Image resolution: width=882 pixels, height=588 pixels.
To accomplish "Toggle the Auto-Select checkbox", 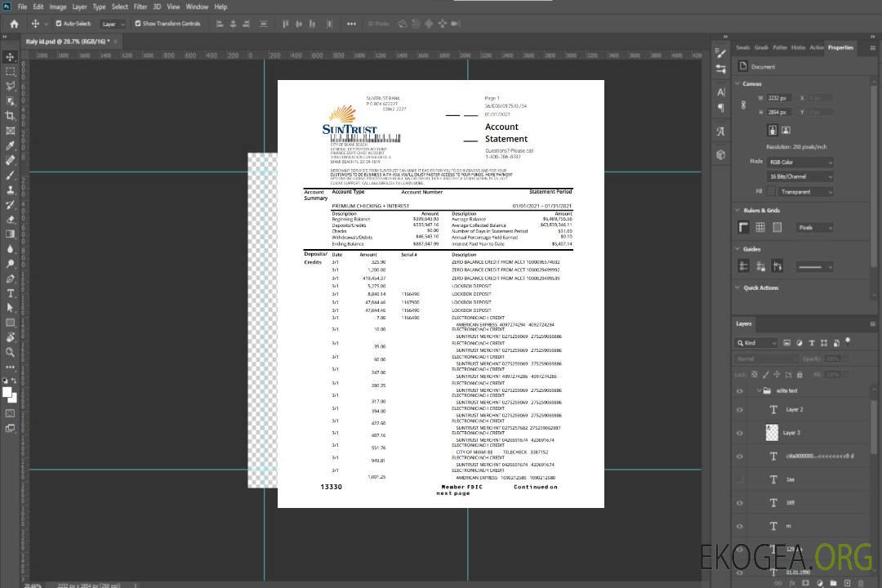I will (58, 24).
